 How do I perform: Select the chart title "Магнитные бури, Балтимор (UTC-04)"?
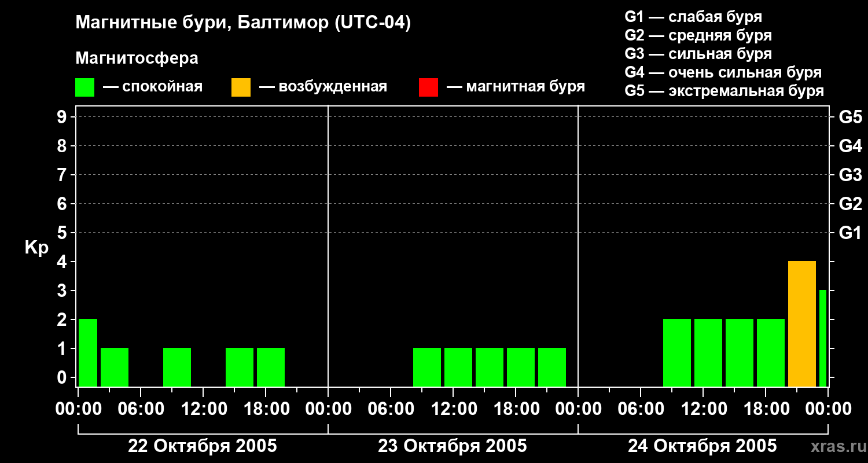click(243, 23)
